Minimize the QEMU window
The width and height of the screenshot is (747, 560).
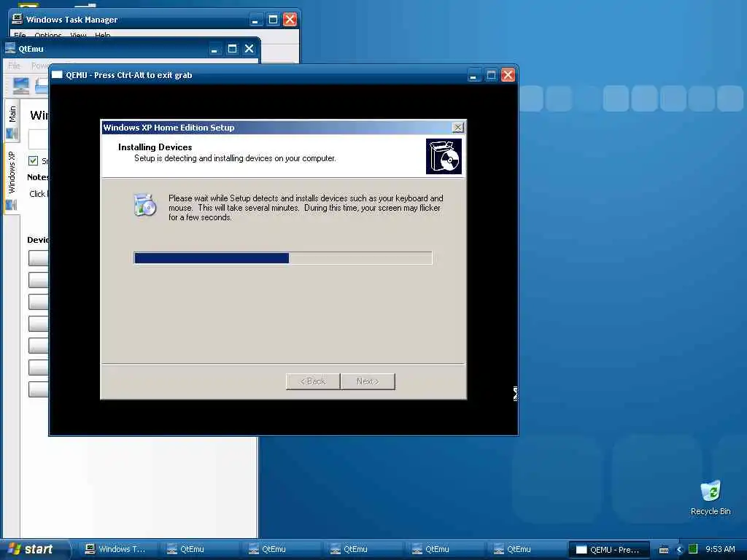click(473, 75)
